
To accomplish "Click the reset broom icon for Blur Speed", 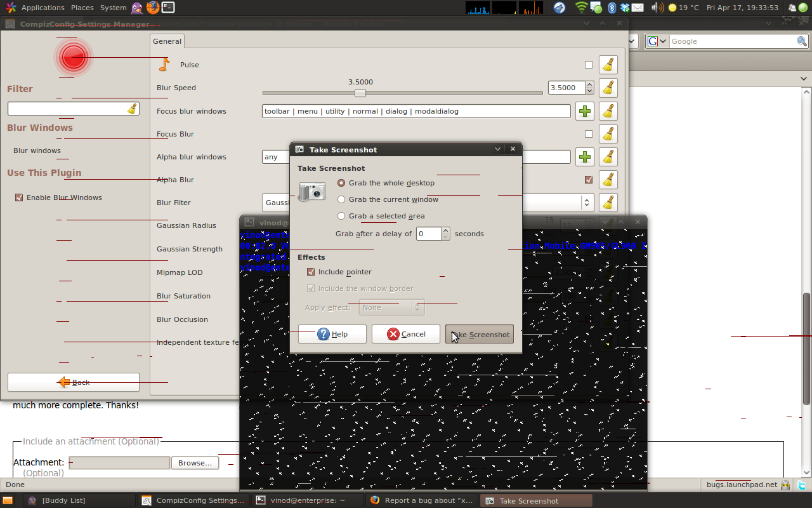I will (608, 88).
